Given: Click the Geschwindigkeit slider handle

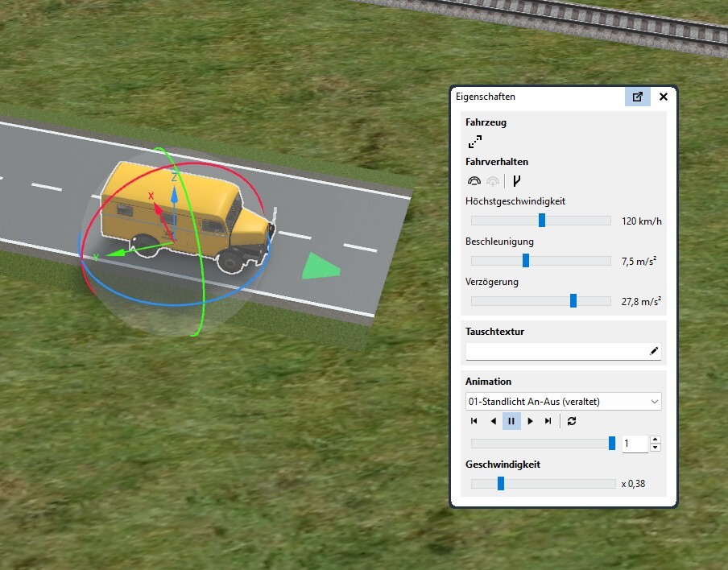Looking at the screenshot, I should click(x=501, y=484).
